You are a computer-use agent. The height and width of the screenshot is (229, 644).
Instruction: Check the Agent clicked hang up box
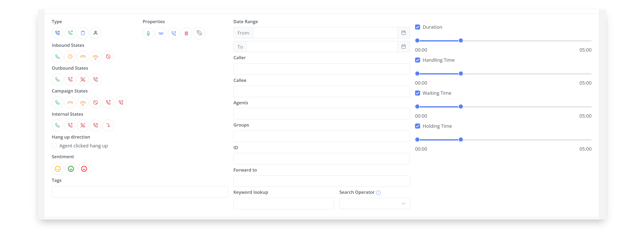(x=54, y=146)
